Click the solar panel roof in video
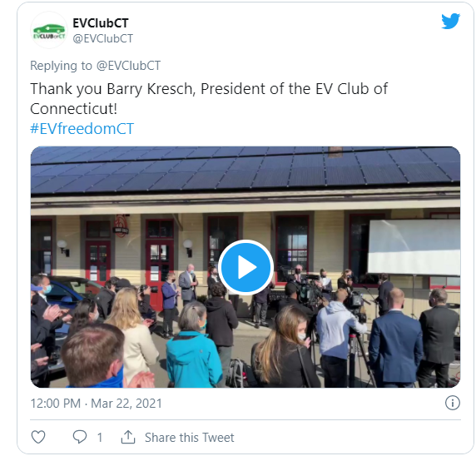 click(245, 168)
